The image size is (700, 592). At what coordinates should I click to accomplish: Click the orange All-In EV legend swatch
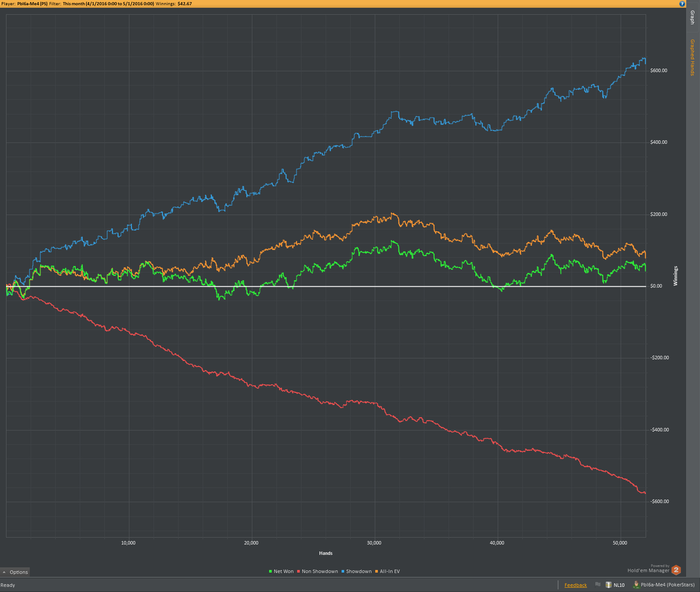coord(377,571)
